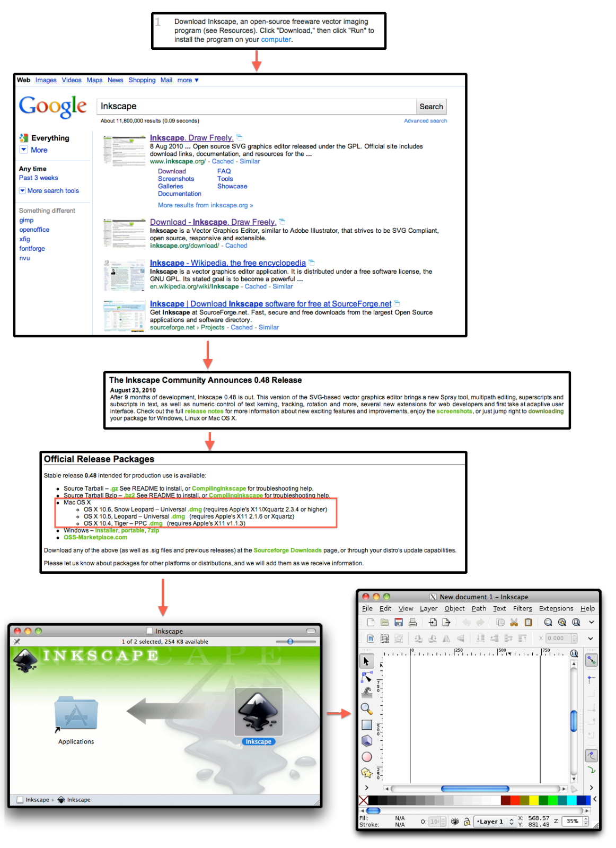Toggle snap to paths green curve button
This screenshot has height=848, width=616.
591,770
